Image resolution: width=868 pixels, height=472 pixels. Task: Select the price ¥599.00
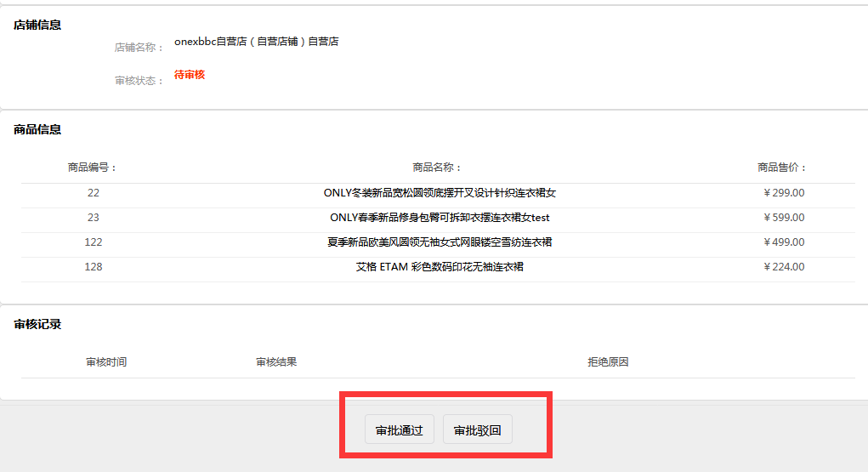(x=784, y=218)
